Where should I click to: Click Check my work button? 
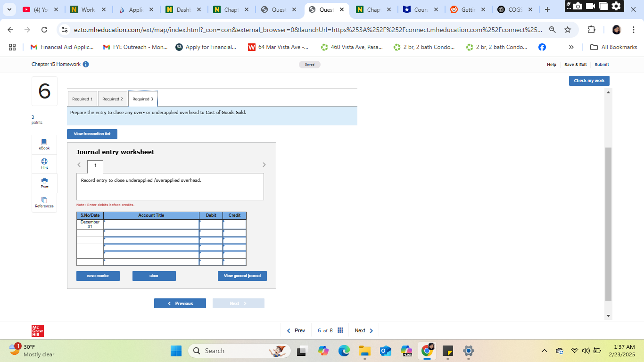click(589, 81)
